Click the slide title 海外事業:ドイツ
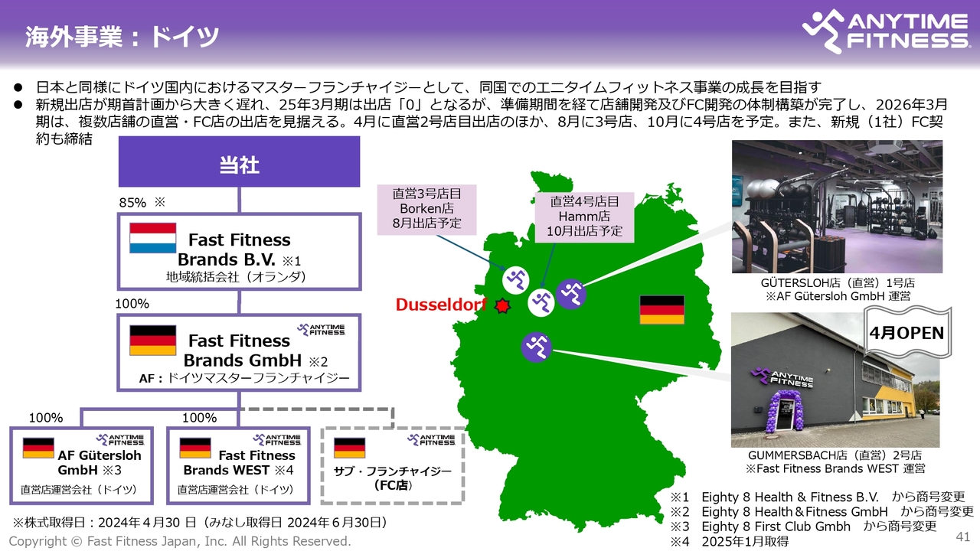This screenshot has height=551, width=980. [122, 37]
